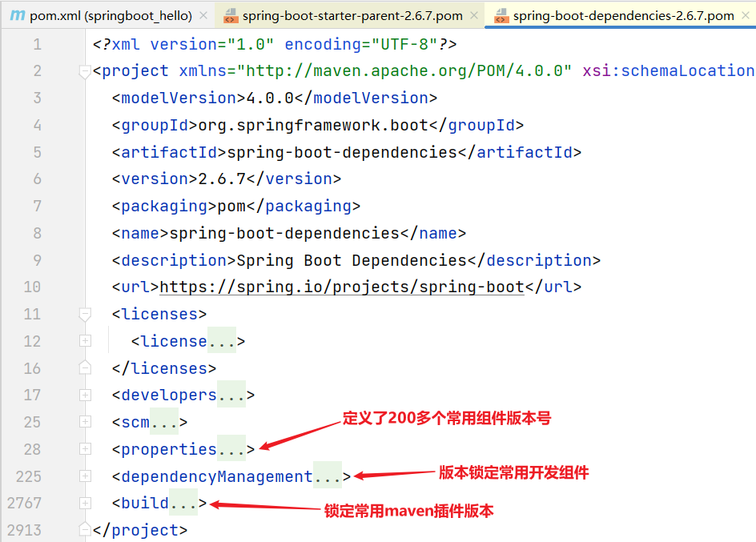Click line number 2913 in gutter
This screenshot has height=542, width=756.
tap(25, 530)
